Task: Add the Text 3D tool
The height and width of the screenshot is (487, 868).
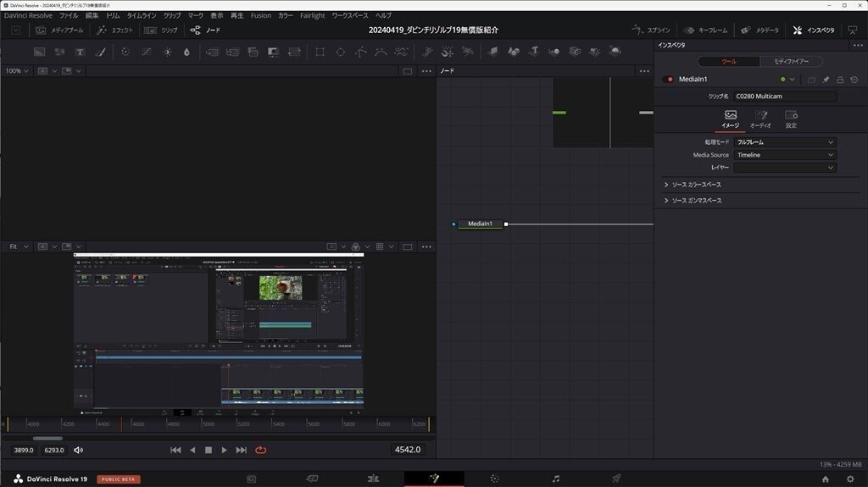Action: 534,52
